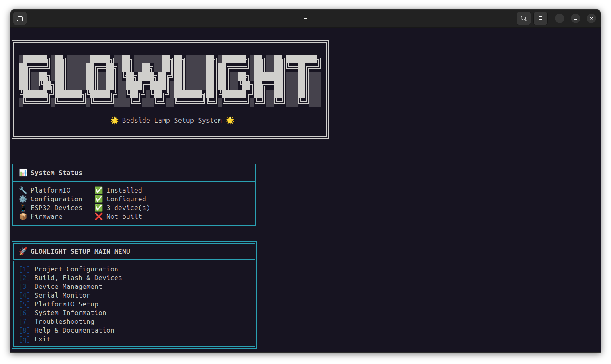The height and width of the screenshot is (364, 611).
Task: Click the Firmware status label
Action: coord(47,216)
